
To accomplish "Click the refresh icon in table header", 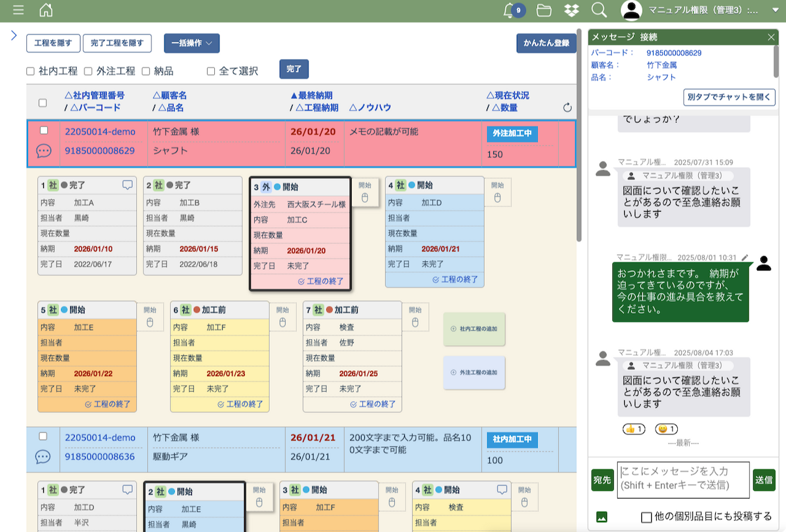I will 567,107.
